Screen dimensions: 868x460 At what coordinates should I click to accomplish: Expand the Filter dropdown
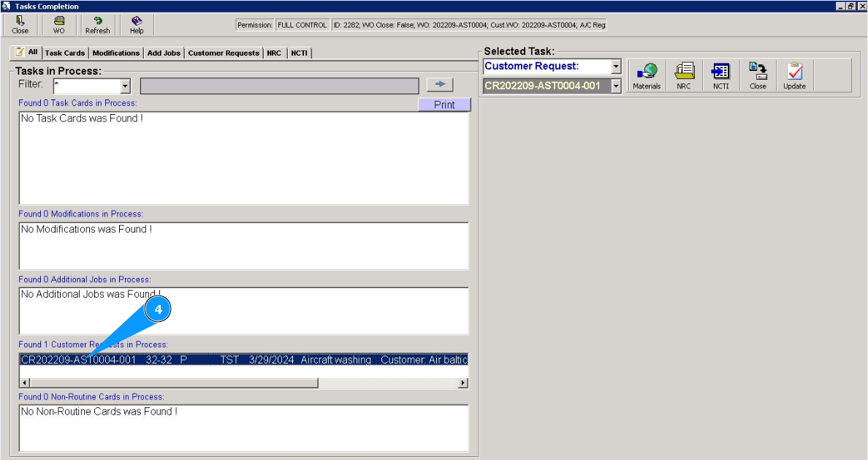point(125,86)
